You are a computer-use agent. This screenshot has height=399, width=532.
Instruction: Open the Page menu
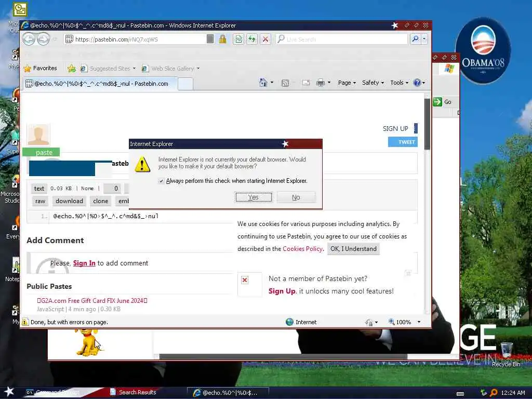click(347, 83)
